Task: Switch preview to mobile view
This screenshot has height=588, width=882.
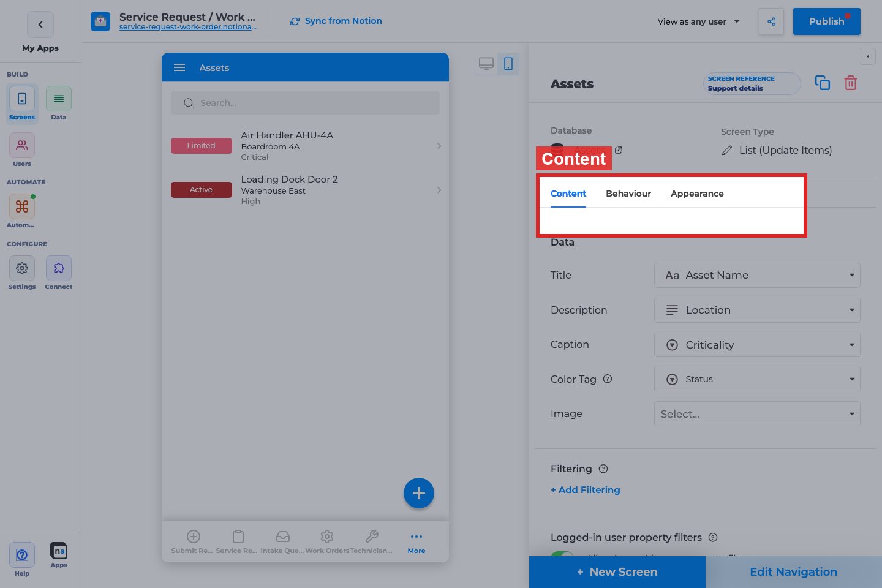Action: coord(508,64)
